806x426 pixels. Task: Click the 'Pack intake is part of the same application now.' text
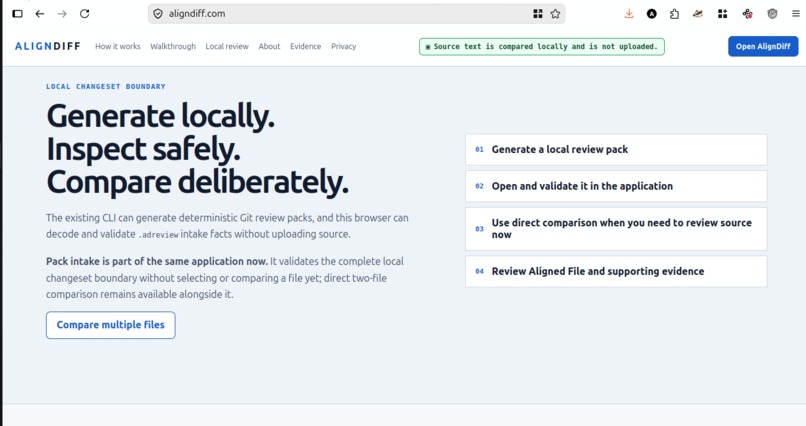tap(157, 261)
